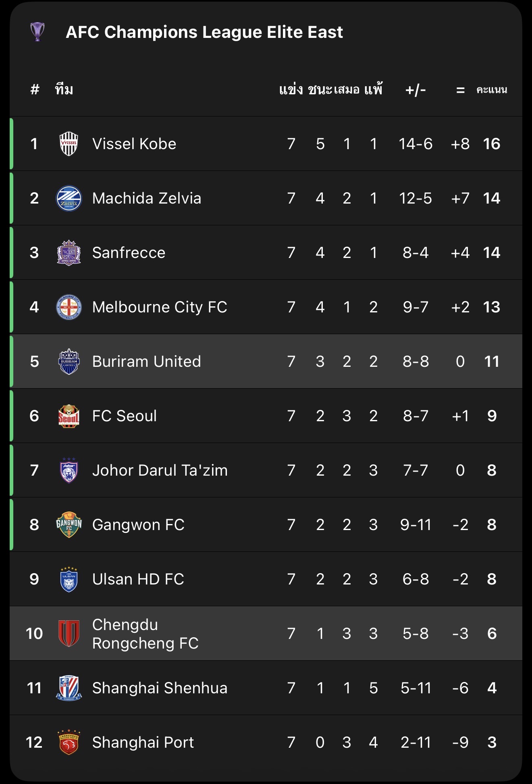Viewport: 532px width, 784px height.
Task: Click the Shanghai Shenhua crest
Action: coord(69,688)
